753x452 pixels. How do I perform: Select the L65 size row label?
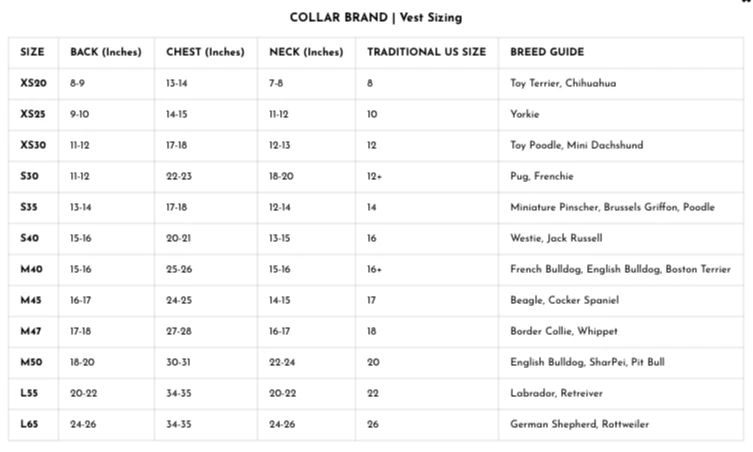click(29, 424)
